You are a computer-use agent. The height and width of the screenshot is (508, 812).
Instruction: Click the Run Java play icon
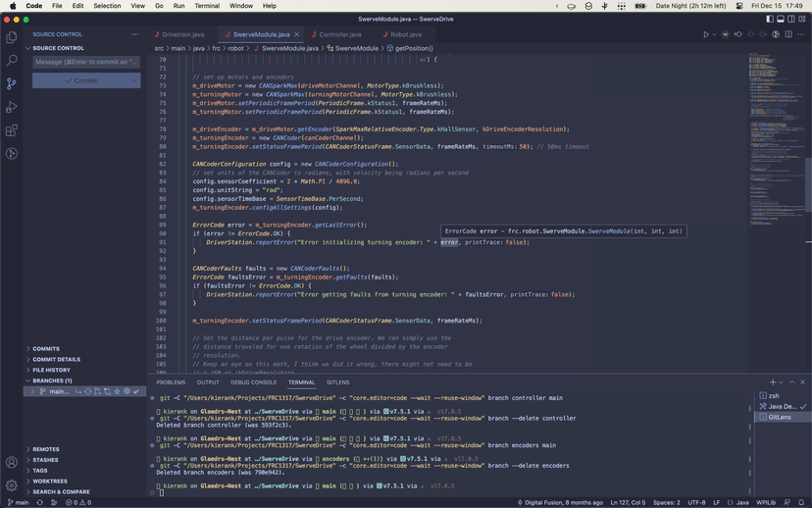tap(705, 34)
